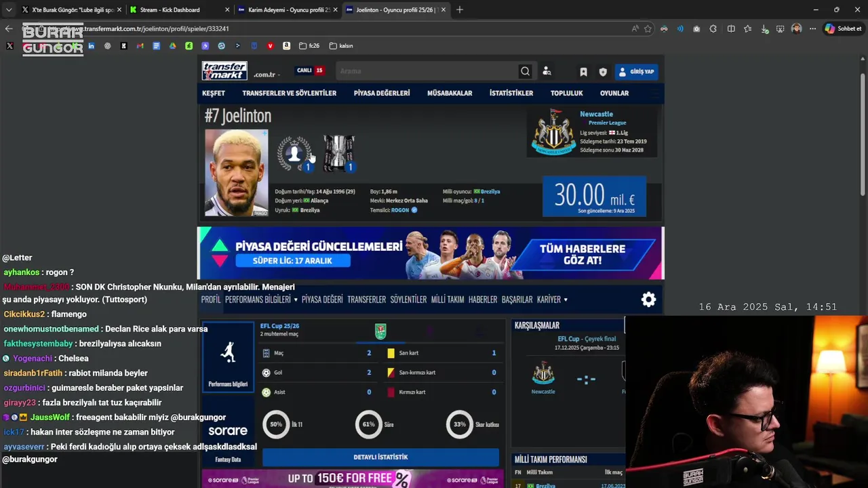Click Newcastle crest in Karşılaşmalar panel
This screenshot has width=868, height=488.
click(543, 374)
